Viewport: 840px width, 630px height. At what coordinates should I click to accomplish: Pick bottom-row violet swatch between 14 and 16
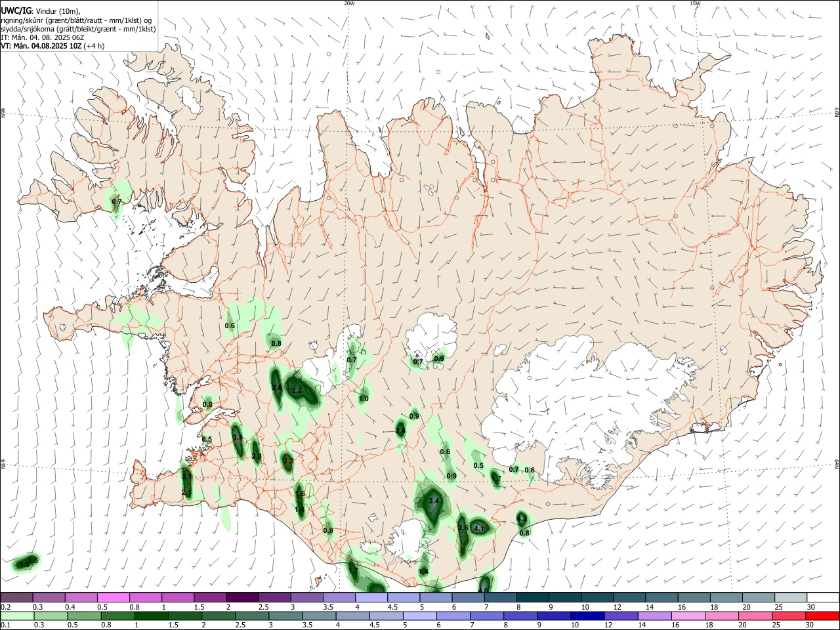(656, 616)
